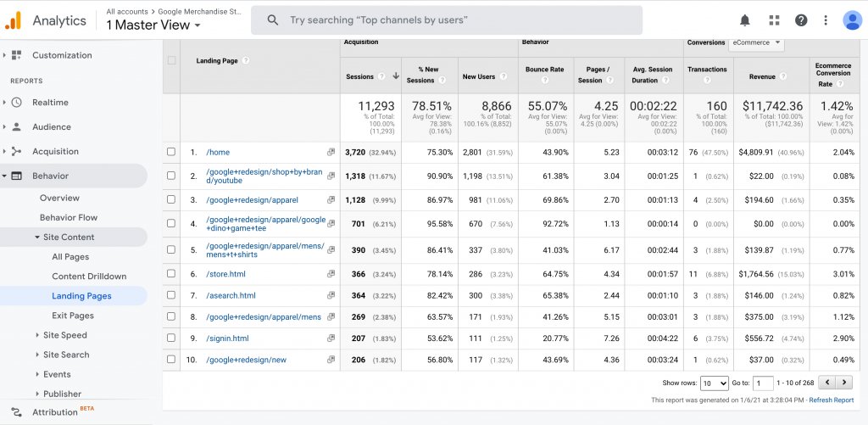This screenshot has width=868, height=425.
Task: Open the /google+redesign/apparel/mens link
Action: tap(264, 317)
